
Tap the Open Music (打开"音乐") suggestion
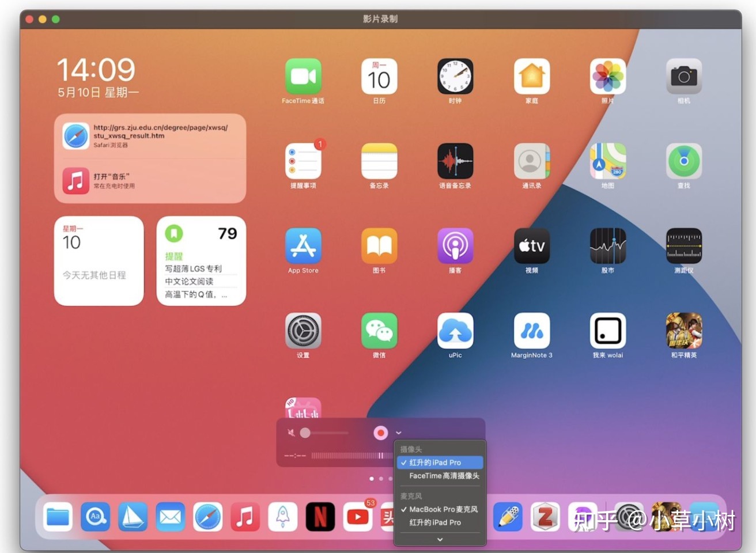coord(150,181)
